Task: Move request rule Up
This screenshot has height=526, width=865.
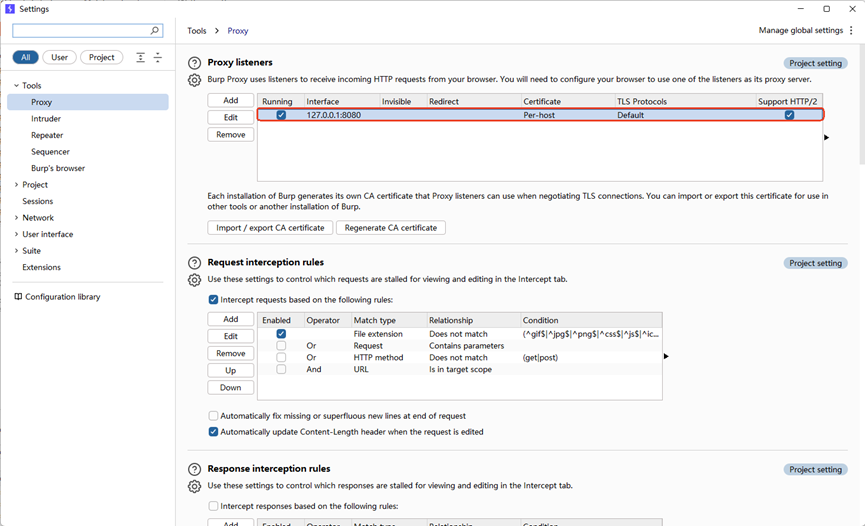Action: click(x=231, y=370)
